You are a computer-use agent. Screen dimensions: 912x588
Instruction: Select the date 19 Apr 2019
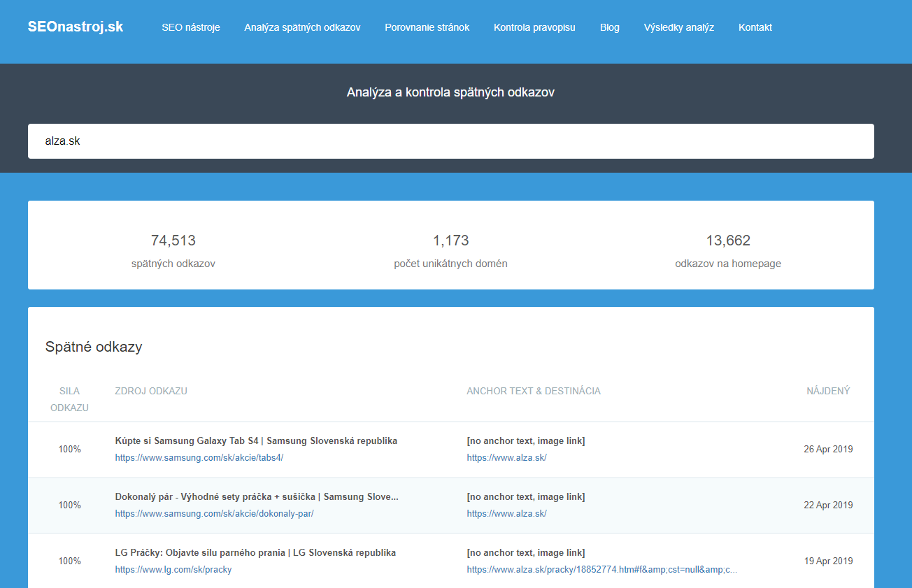(x=828, y=561)
